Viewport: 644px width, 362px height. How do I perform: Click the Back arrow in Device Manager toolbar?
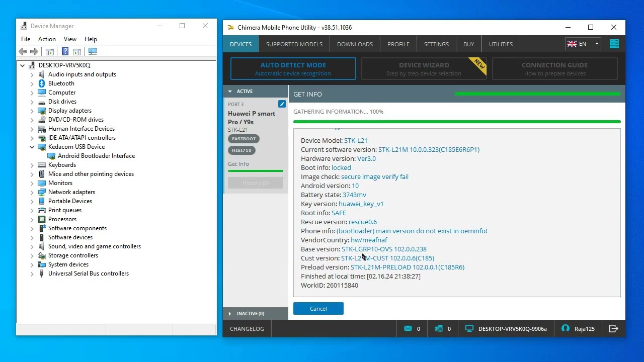coord(23,51)
